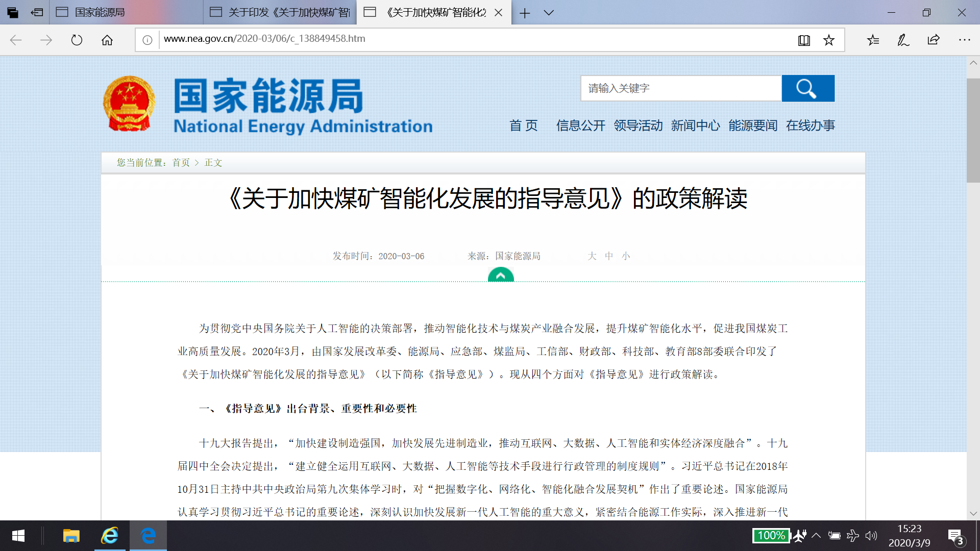Click the blue site search magnifier button
Screen dimensions: 980x551
pos(808,88)
